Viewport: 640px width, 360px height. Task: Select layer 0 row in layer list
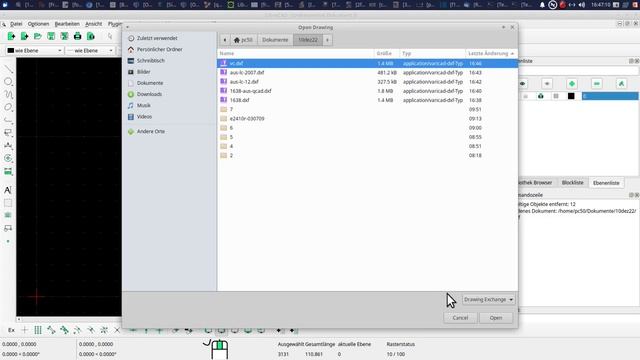[610, 96]
